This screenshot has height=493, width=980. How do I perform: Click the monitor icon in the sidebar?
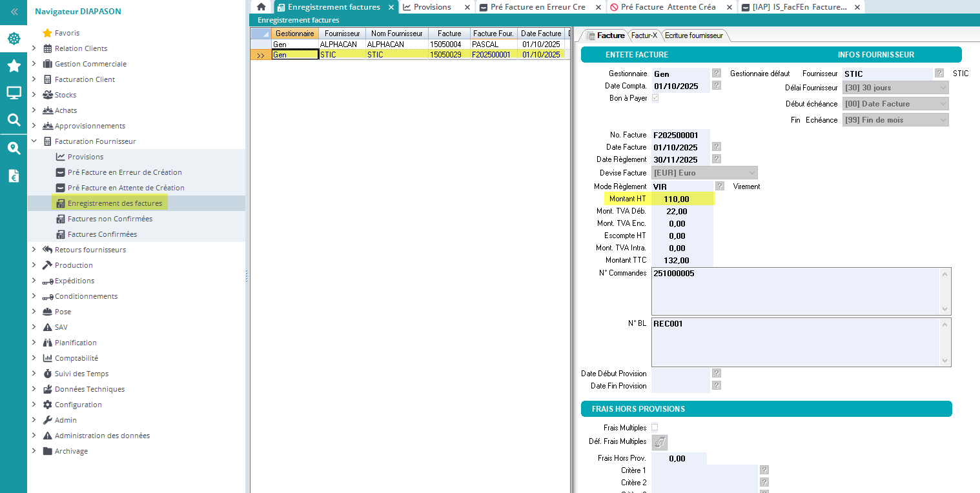(14, 93)
